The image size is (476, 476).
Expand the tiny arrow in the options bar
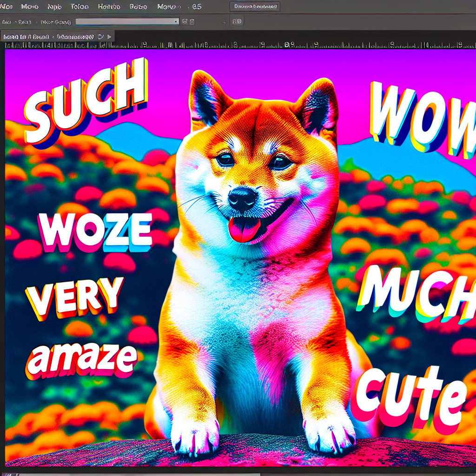224,22
